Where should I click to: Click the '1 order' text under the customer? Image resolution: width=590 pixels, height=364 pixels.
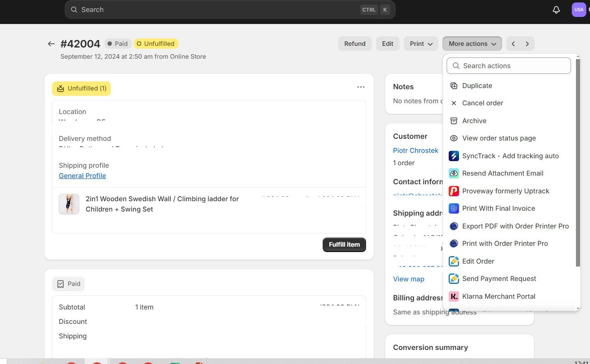[404, 163]
